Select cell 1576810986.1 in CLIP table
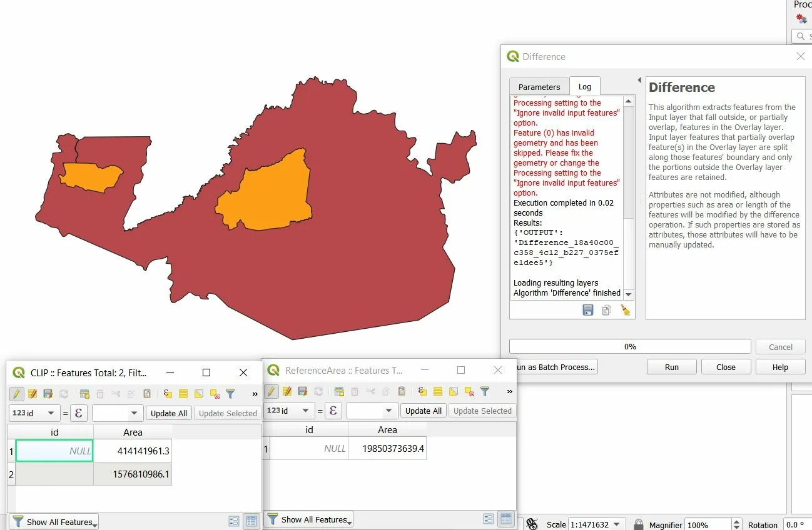 click(133, 474)
